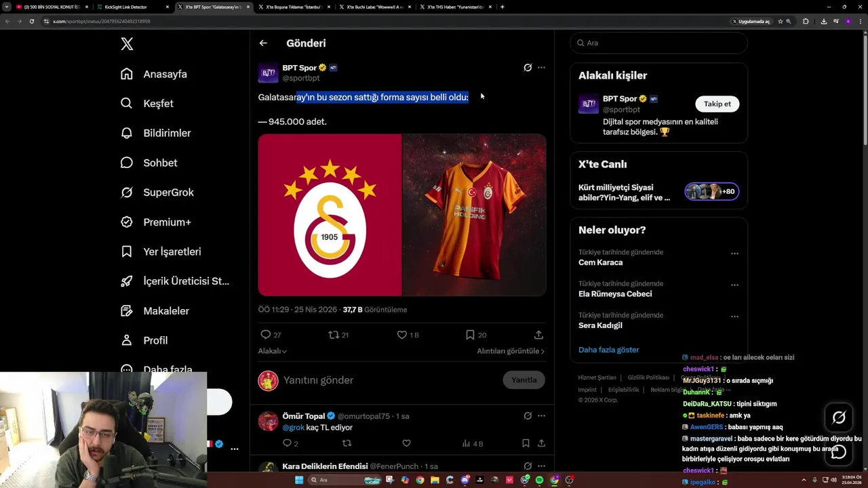The image size is (868, 488).
Task: Open the BPT Spor profile avatar on the post
Action: (x=268, y=73)
